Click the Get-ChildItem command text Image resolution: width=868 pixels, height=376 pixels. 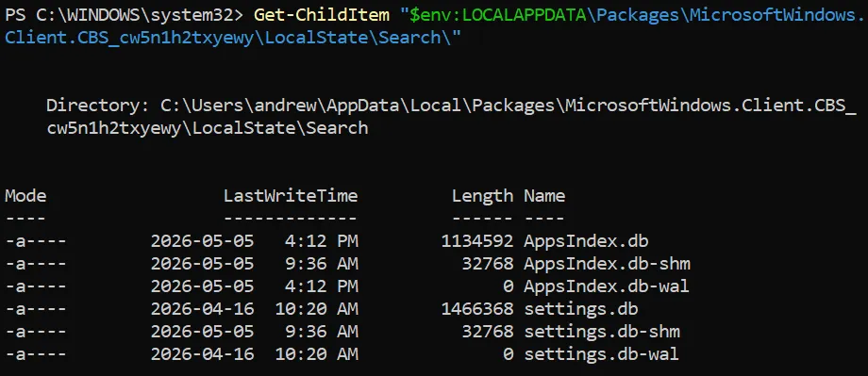(x=321, y=15)
